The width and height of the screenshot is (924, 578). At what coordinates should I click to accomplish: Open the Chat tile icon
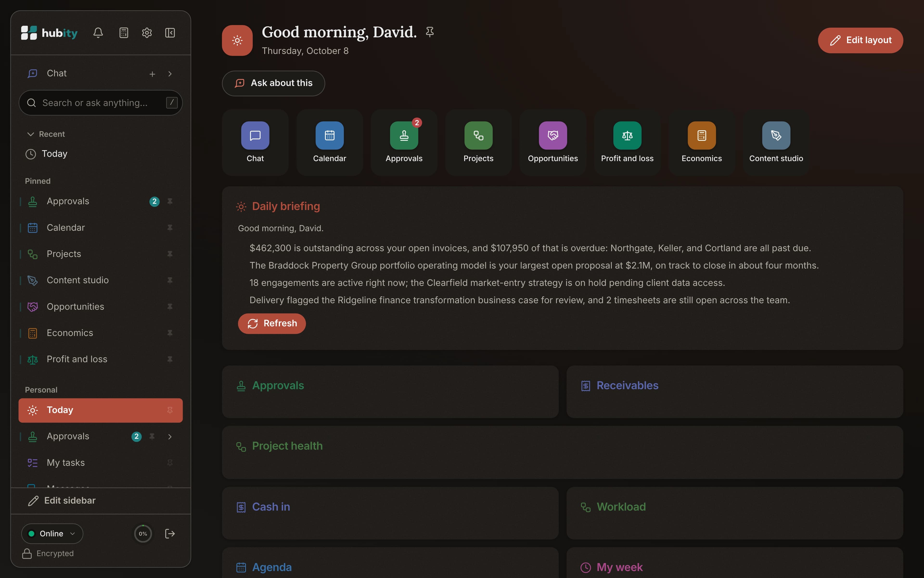(x=255, y=135)
